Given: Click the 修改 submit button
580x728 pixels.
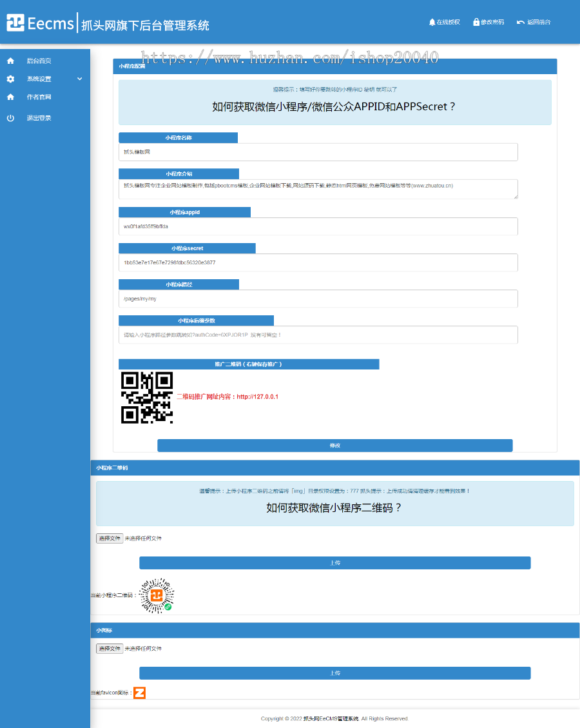Looking at the screenshot, I should pos(335,446).
